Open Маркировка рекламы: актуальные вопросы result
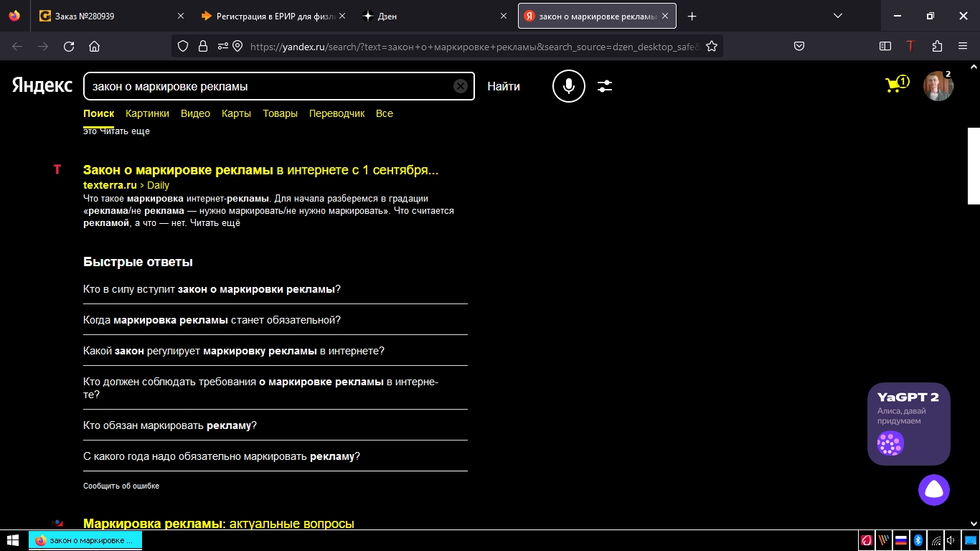This screenshot has height=551, width=980. coord(219,524)
